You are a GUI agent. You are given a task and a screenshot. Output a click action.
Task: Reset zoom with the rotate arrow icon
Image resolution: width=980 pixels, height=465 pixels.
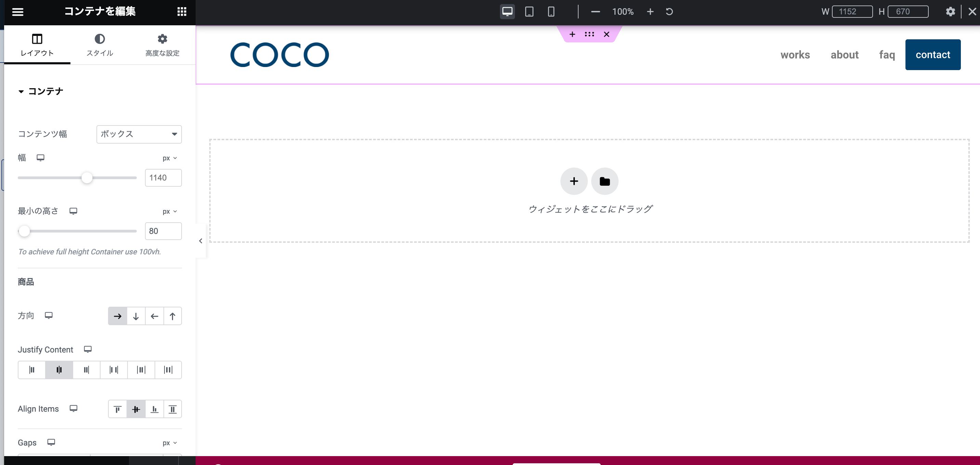coord(669,12)
